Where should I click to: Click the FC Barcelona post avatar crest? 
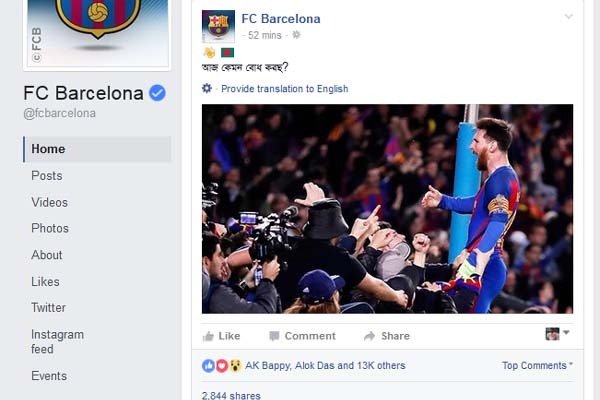(218, 26)
